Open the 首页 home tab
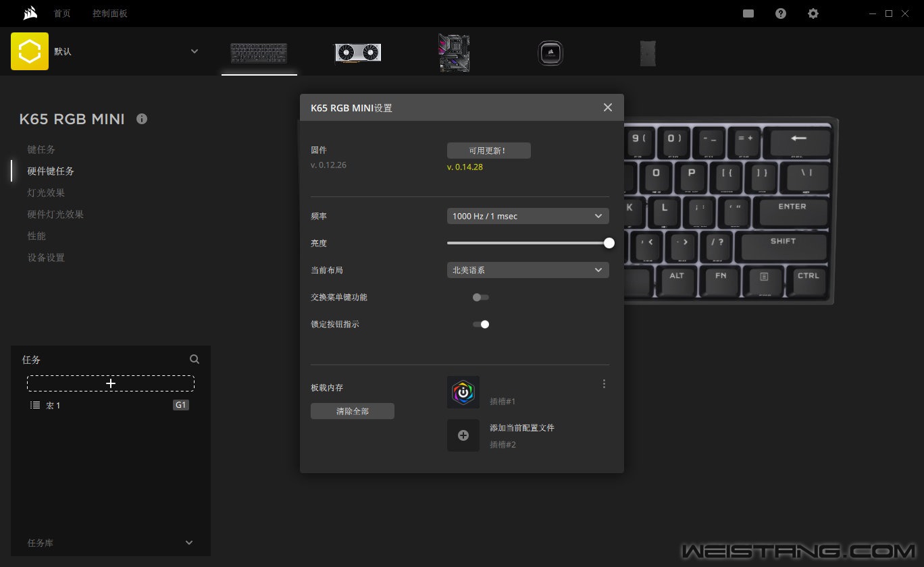This screenshot has height=567, width=924. point(62,13)
